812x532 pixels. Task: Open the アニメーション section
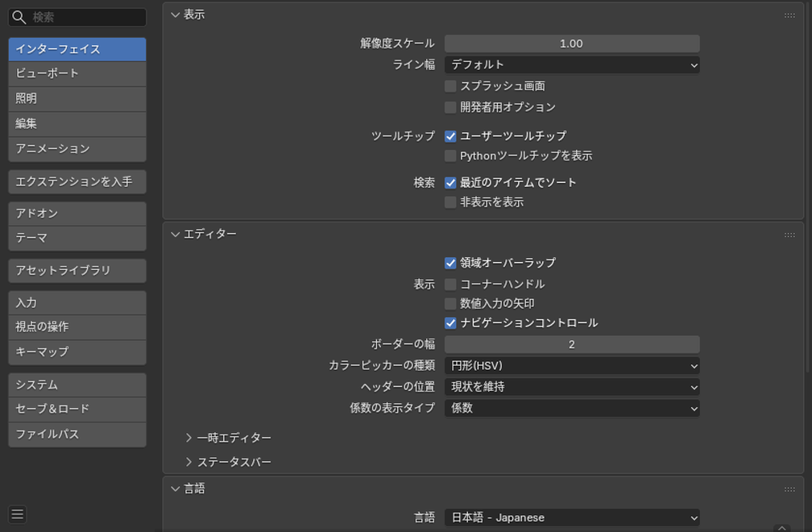(77, 149)
